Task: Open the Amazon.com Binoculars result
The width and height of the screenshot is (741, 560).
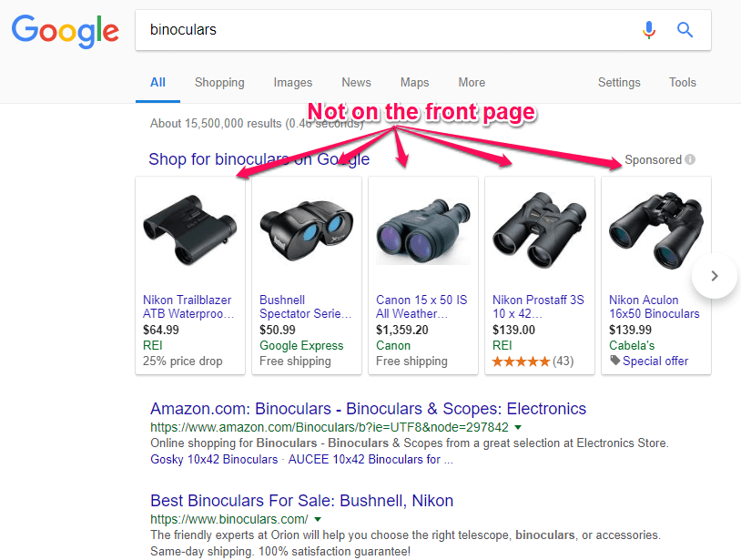Action: (x=368, y=408)
